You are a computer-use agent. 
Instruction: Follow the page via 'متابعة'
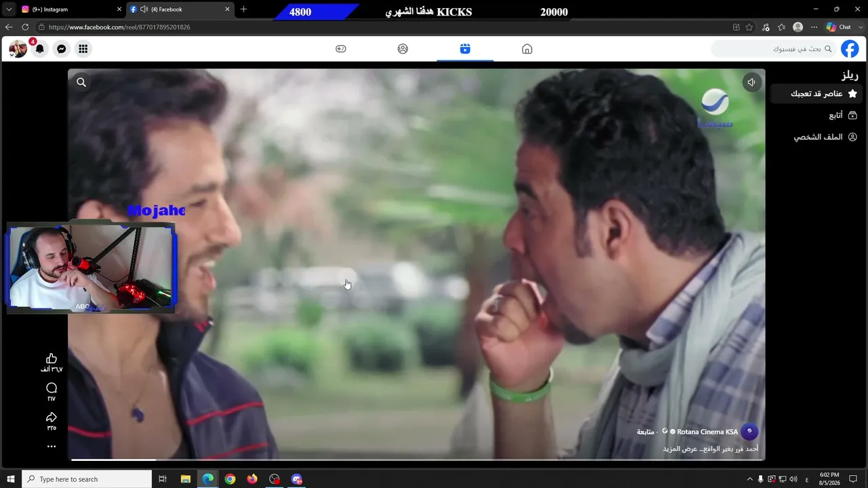[646, 432]
